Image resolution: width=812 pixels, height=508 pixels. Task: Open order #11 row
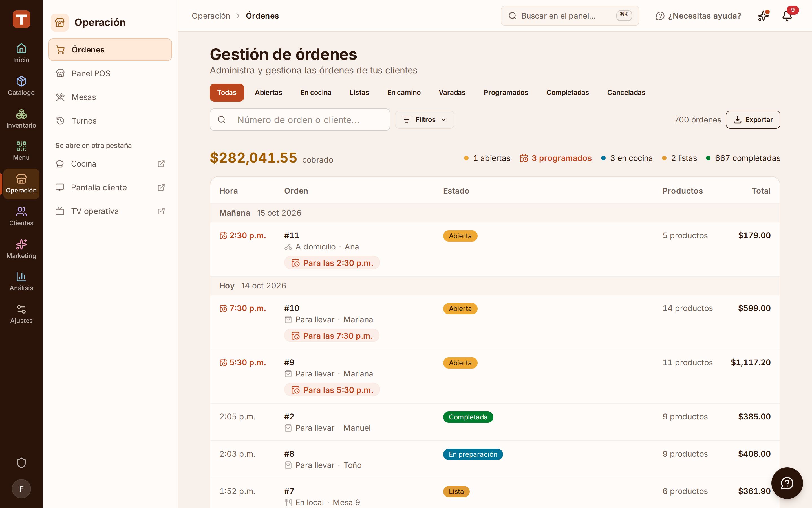pyautogui.click(x=495, y=249)
